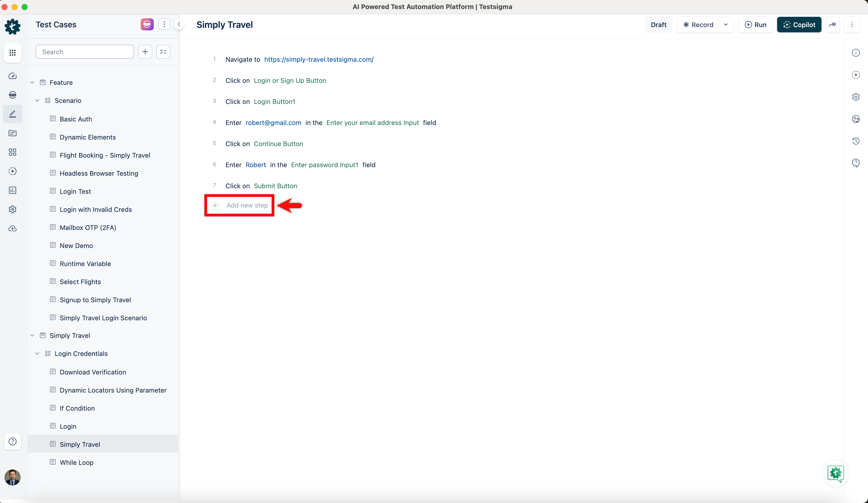Select the test cases pencil icon
This screenshot has height=503, width=868.
click(x=12, y=114)
